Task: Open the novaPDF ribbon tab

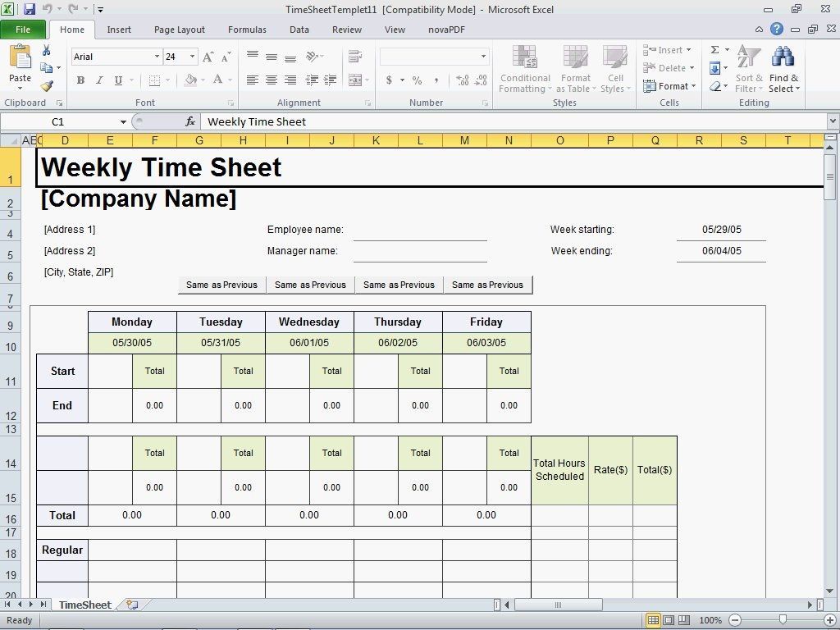Action: click(x=447, y=30)
